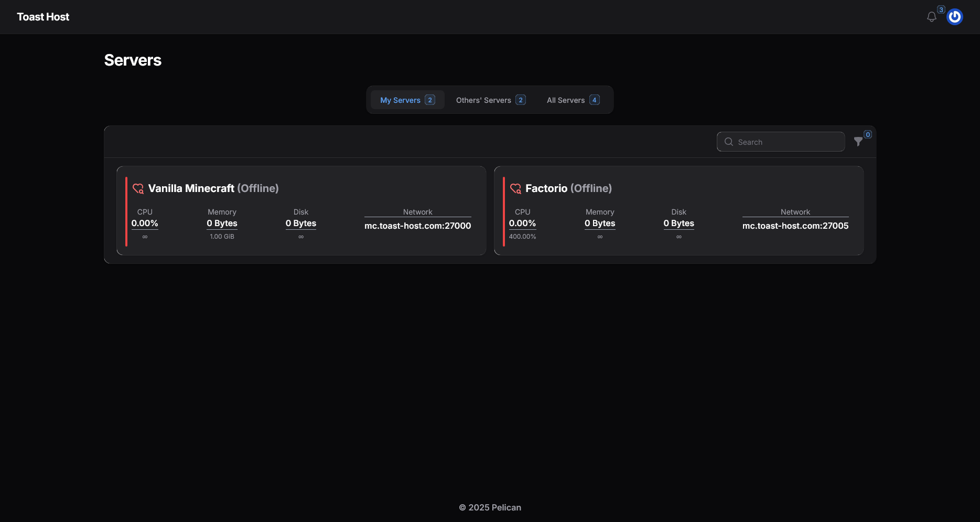Click the CPU usage stat on Vanilla Minecraft
The width and height of the screenshot is (980, 522).
145,223
